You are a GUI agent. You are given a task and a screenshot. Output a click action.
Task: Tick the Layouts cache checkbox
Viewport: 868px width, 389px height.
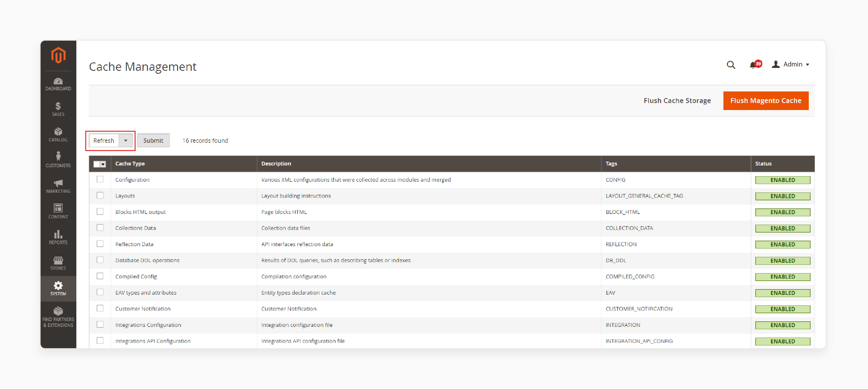[x=100, y=195]
